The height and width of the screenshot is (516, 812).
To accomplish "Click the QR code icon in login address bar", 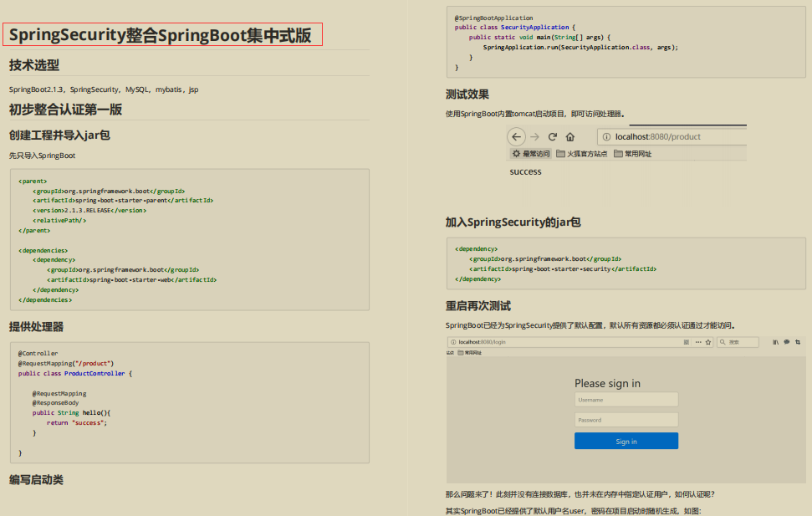I will pyautogui.click(x=687, y=342).
